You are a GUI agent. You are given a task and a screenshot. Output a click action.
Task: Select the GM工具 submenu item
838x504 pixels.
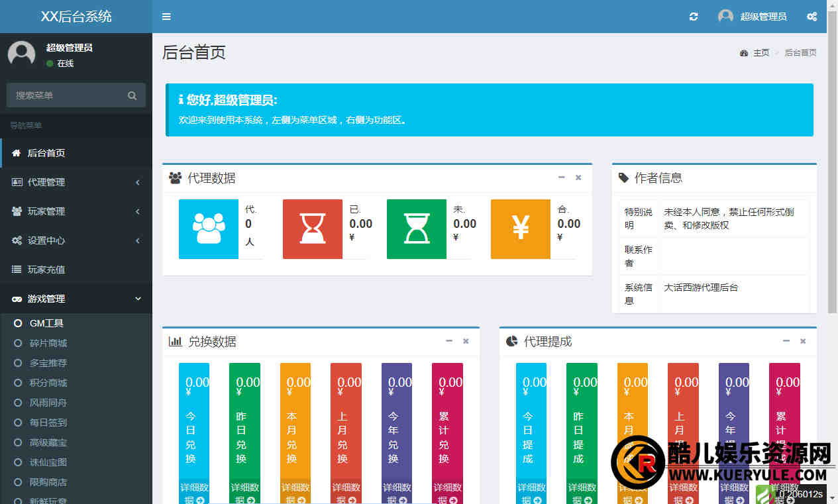[46, 323]
